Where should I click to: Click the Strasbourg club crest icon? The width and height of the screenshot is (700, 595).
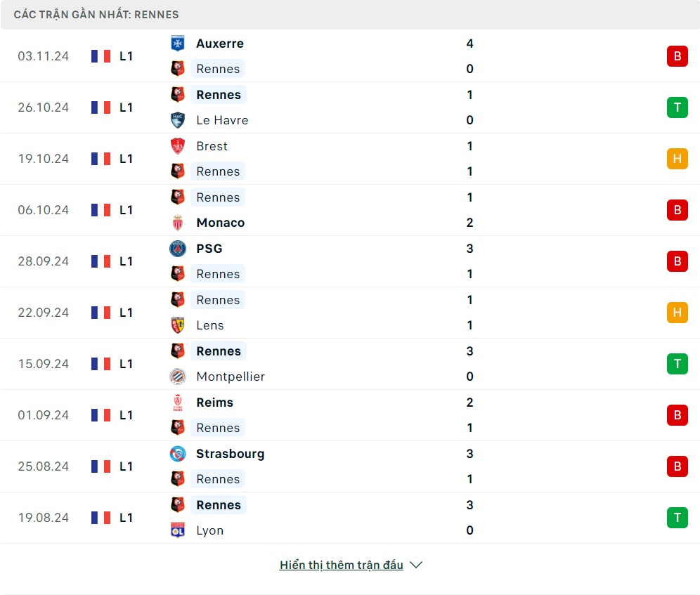tap(178, 454)
